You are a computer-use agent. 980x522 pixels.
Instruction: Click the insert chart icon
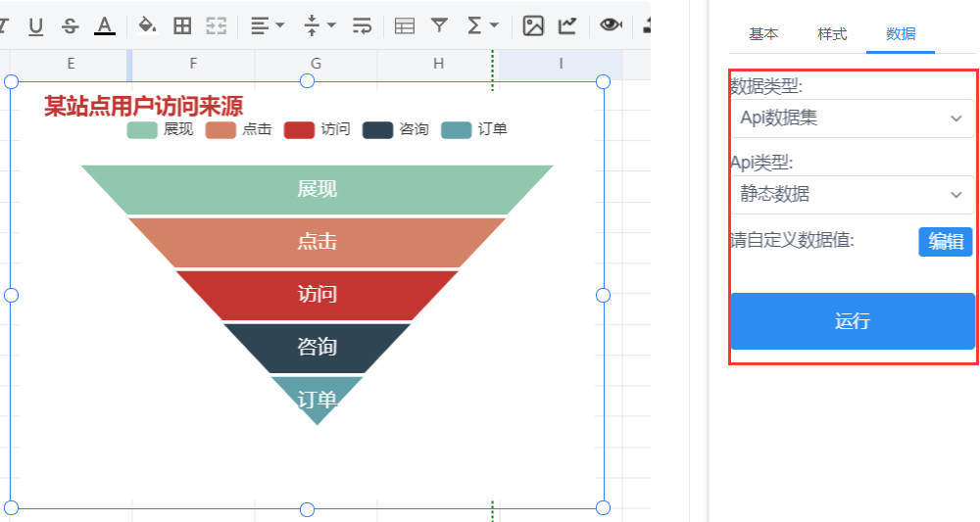click(567, 25)
